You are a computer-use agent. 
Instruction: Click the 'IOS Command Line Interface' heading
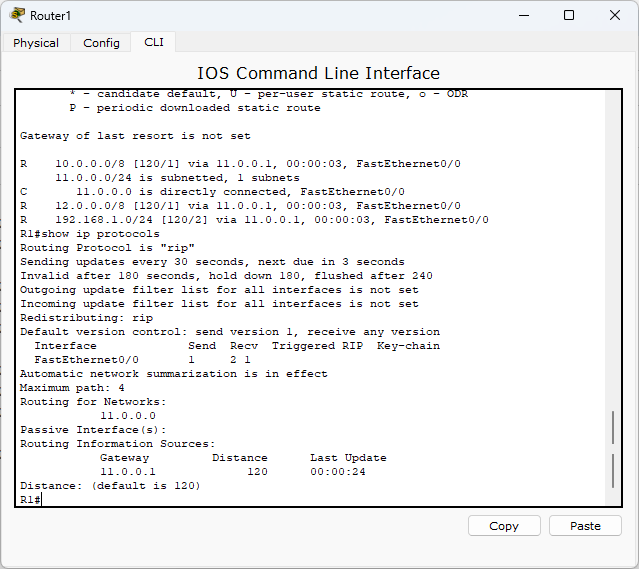click(319, 73)
